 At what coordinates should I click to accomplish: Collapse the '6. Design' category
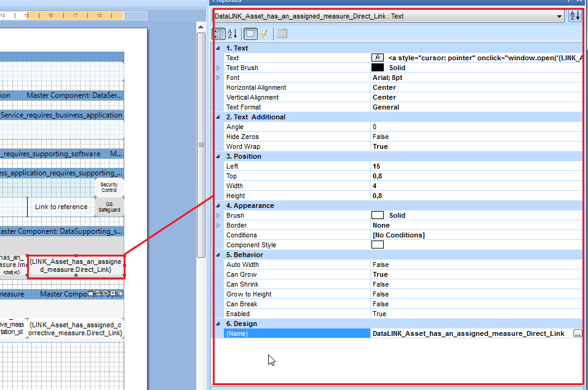[218, 324]
